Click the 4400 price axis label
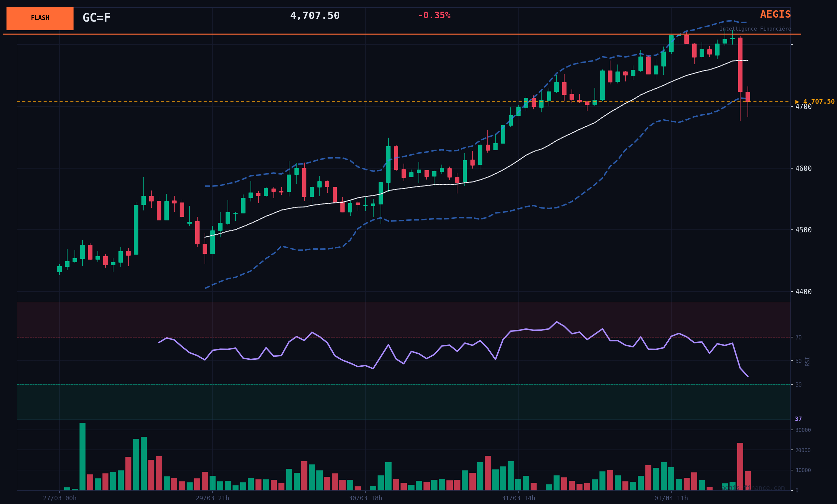Image resolution: width=837 pixels, height=504 pixels. 803,292
